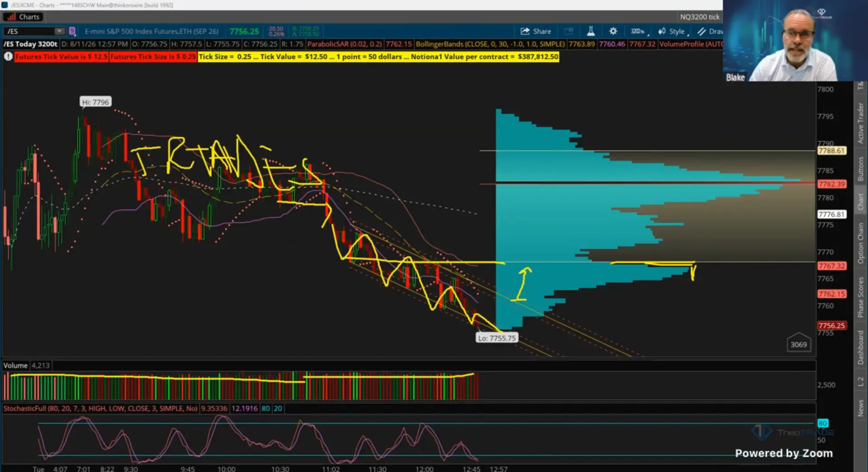Open the Drawings tool menu
Viewport: 868px width, 472px height.
coord(710,31)
